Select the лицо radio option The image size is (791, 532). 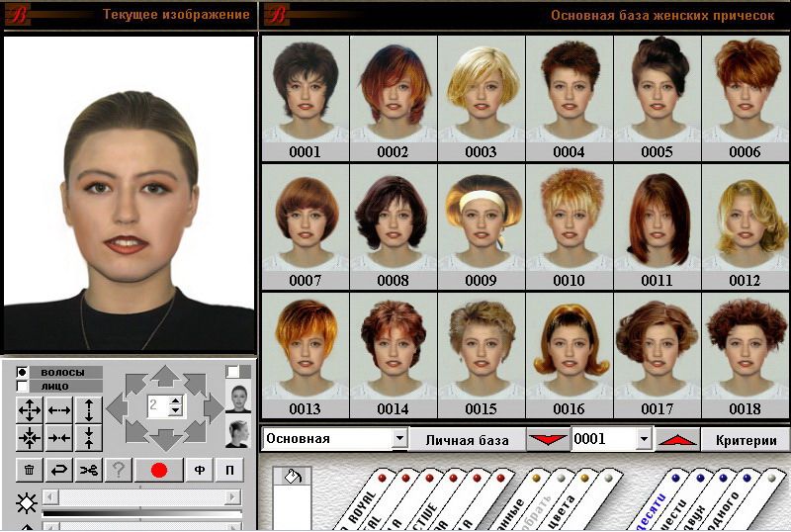pos(23,386)
